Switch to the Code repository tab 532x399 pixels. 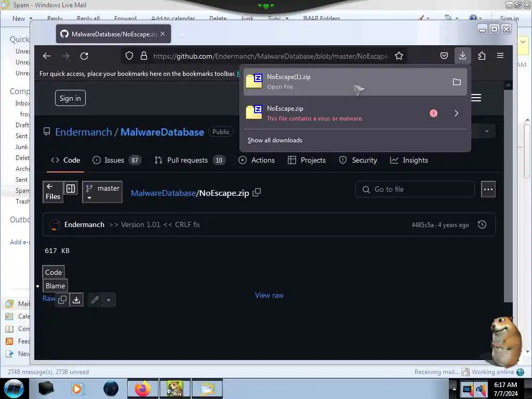tap(65, 160)
